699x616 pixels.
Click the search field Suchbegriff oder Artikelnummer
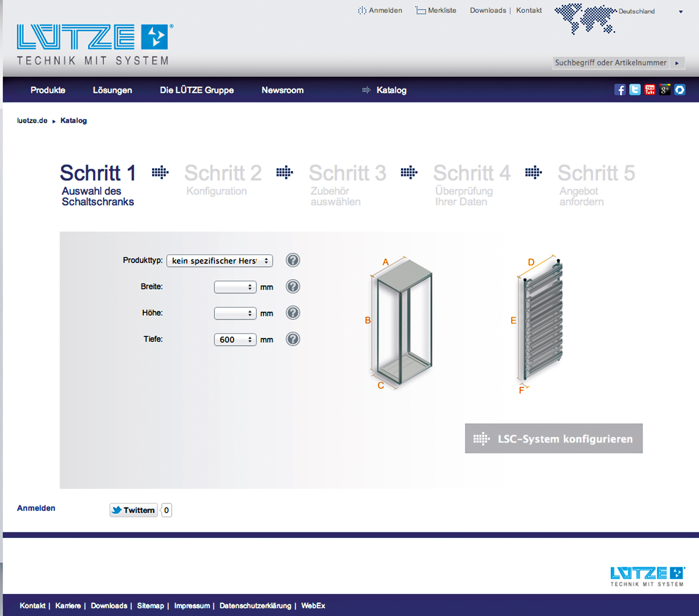click(611, 63)
